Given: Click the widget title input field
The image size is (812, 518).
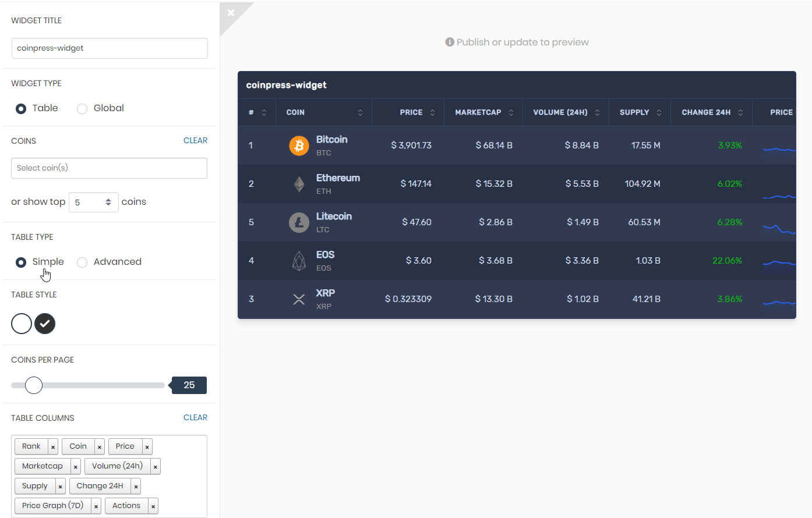Looking at the screenshot, I should 110,48.
